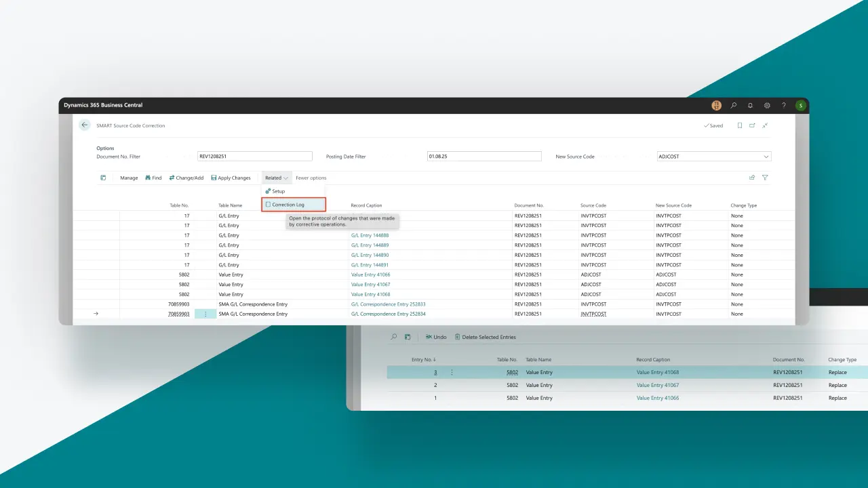Sort by the Entry No. column header

(x=422, y=360)
